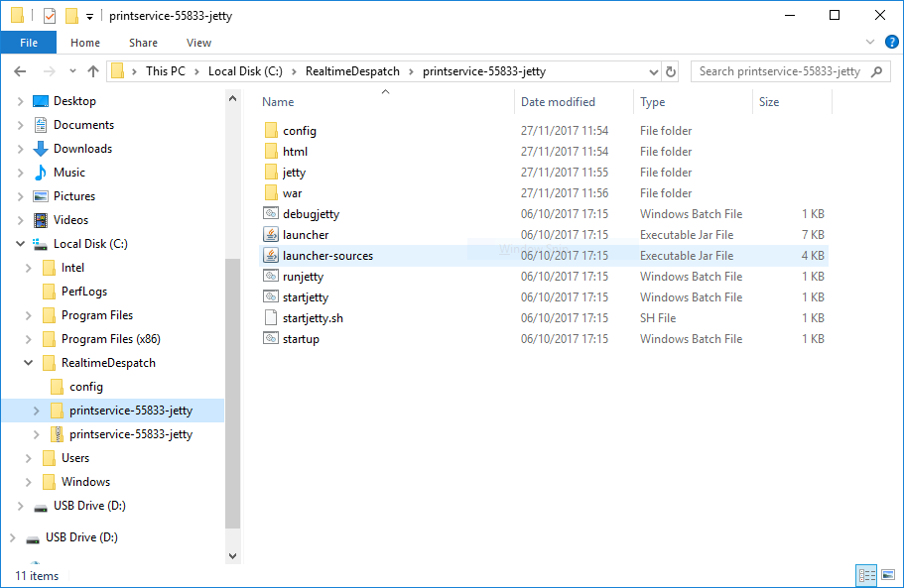Select startjetty batch file icon
The width and height of the screenshot is (904, 588).
[x=271, y=296]
